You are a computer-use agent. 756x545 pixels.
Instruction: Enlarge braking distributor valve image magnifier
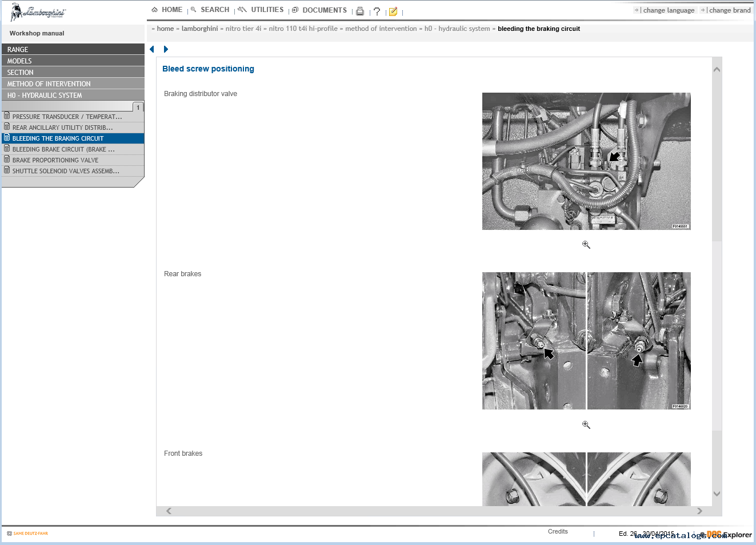point(586,245)
